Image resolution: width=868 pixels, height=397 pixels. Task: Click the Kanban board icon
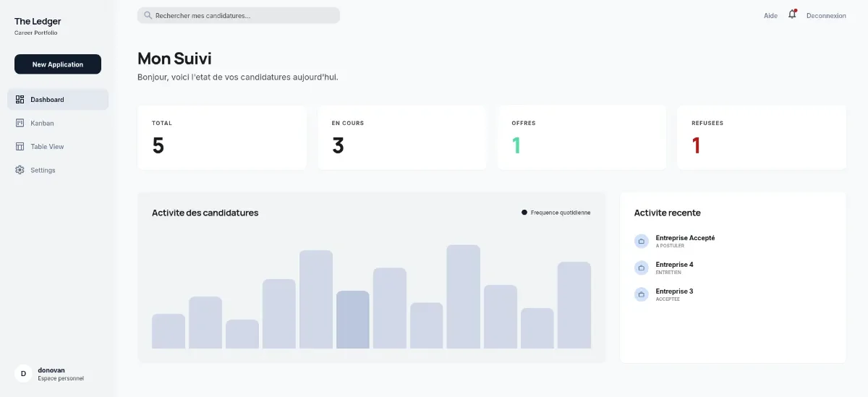pyautogui.click(x=20, y=123)
